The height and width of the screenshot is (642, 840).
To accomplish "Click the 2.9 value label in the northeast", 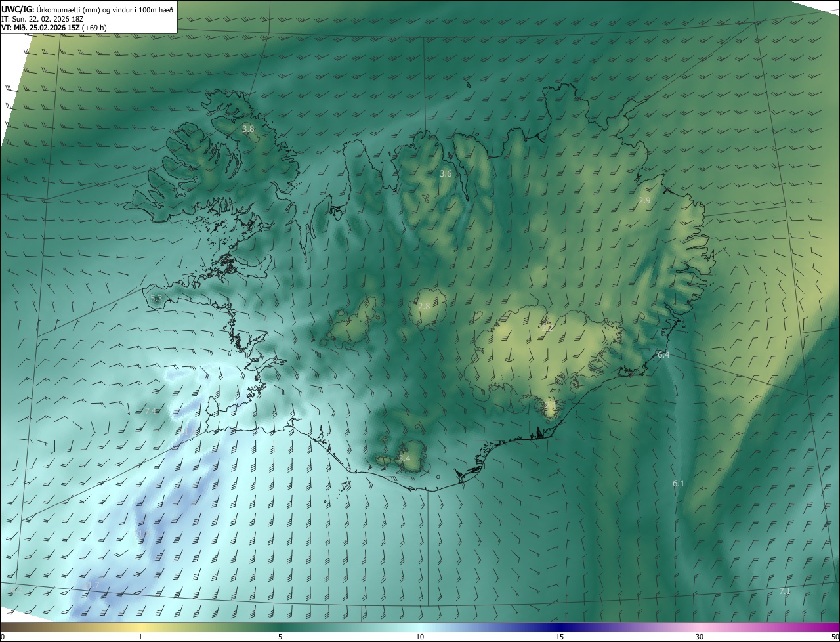I will point(644,200).
